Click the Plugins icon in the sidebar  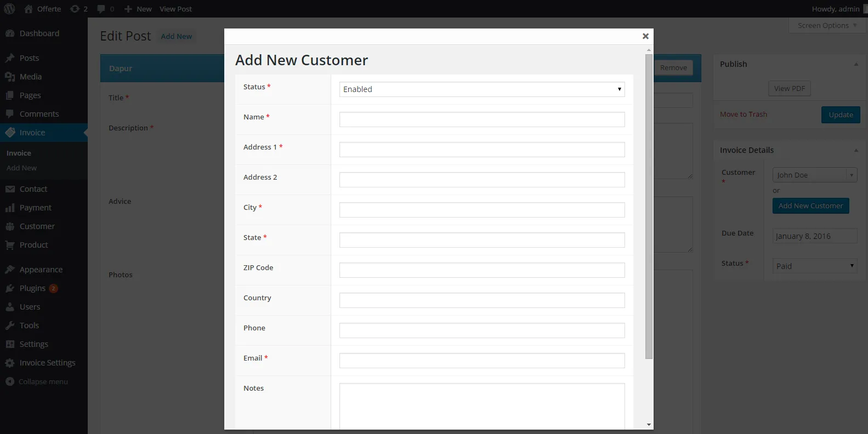coord(10,288)
